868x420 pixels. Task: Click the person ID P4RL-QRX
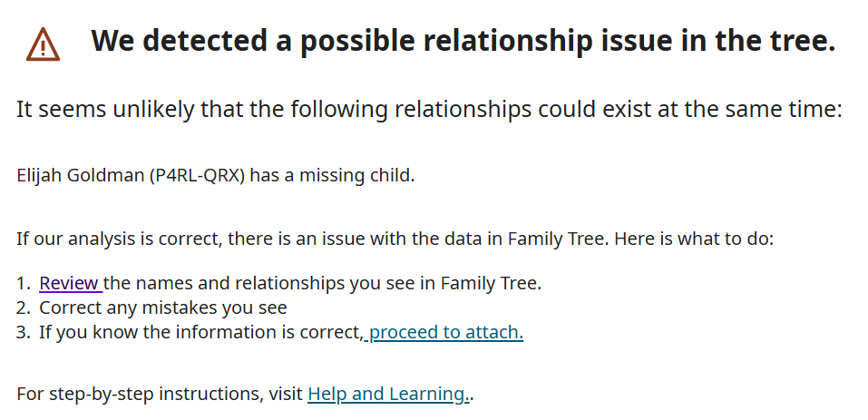(x=197, y=176)
